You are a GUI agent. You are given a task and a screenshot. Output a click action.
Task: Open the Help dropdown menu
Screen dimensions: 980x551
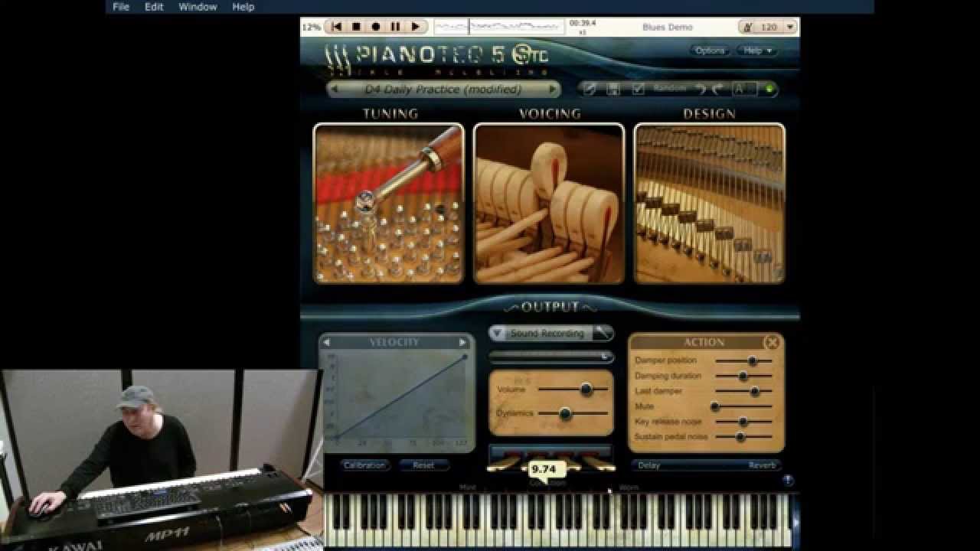pos(757,51)
